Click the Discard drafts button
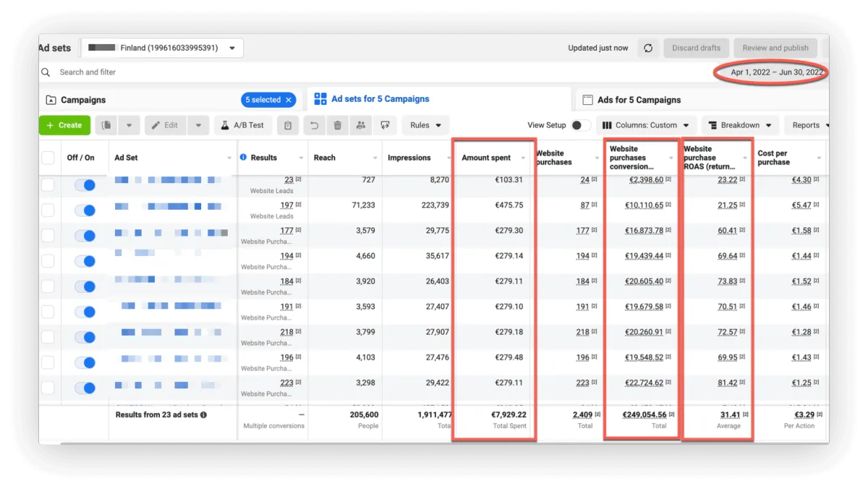The image size is (868, 489). (x=696, y=48)
